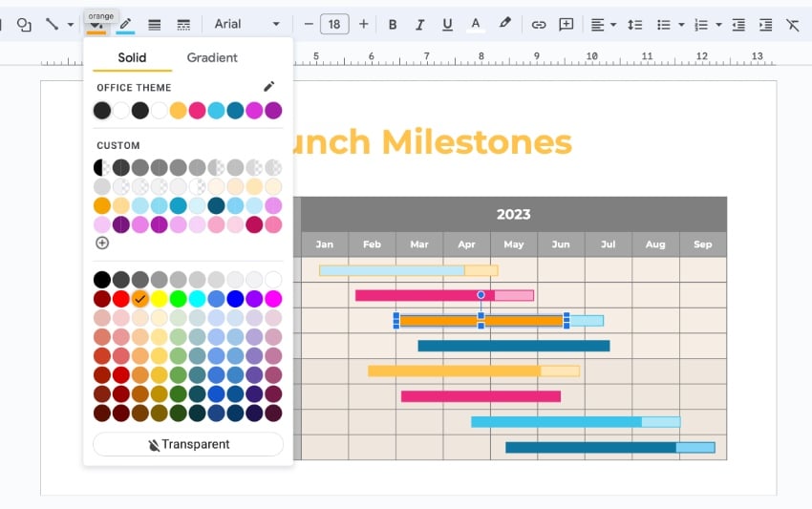This screenshot has height=509, width=812.
Task: Add a custom color with plus icon
Action: (x=102, y=243)
